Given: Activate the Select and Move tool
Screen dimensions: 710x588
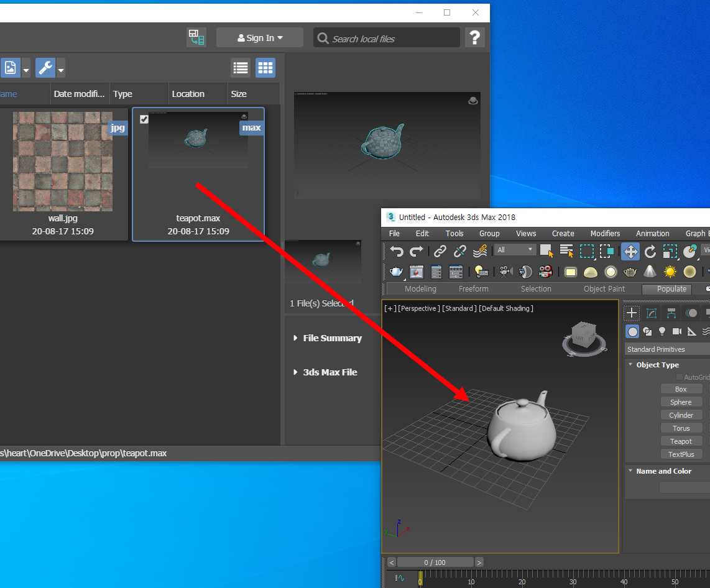Looking at the screenshot, I should pos(630,251).
